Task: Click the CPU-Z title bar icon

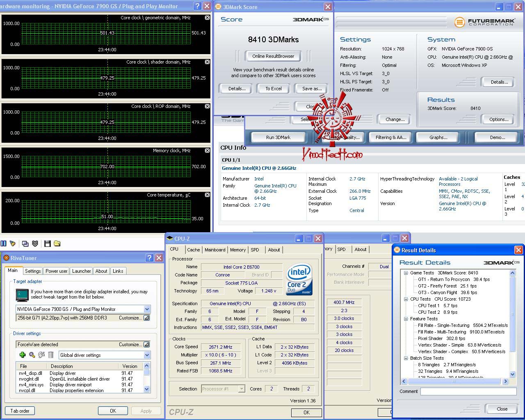Action: click(x=170, y=238)
